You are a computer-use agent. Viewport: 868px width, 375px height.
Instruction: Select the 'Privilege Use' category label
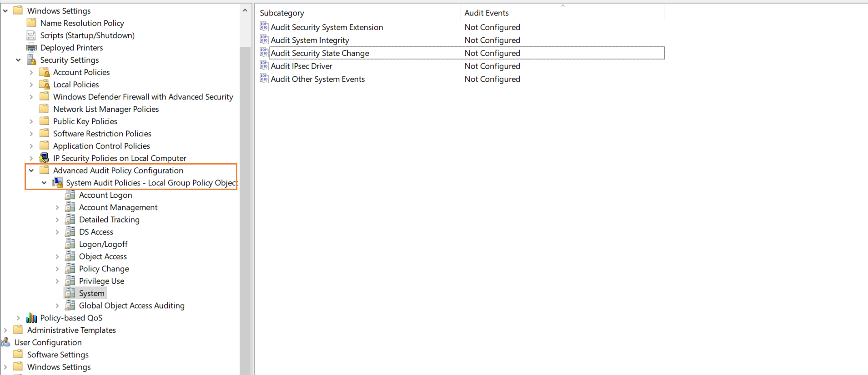click(101, 281)
